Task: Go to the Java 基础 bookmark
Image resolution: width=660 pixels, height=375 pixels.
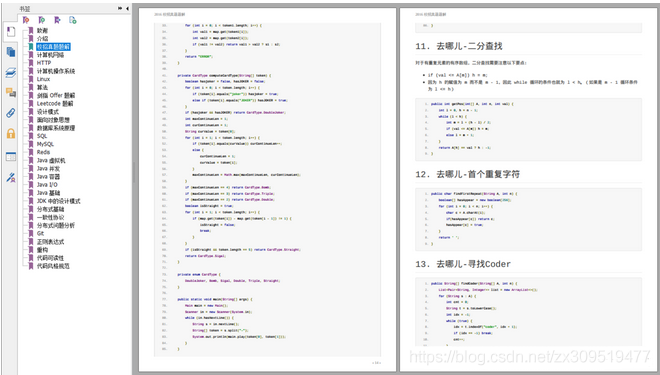Action: pos(48,193)
